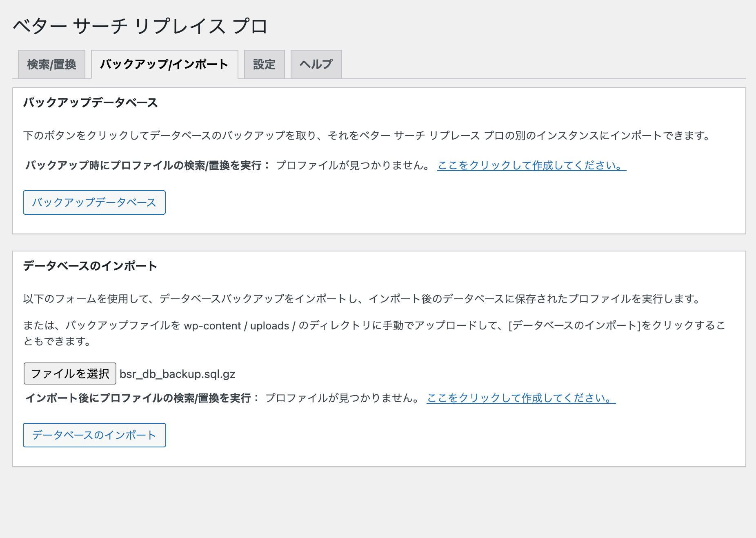Click the paragraph beginning 以下のフォームを使用して
Viewport: 756px width, 538px height.
[362, 299]
